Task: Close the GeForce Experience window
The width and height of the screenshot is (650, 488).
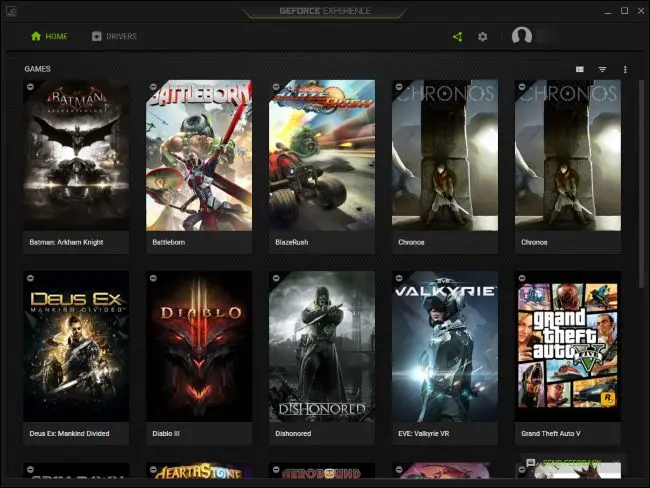Action: 641,11
